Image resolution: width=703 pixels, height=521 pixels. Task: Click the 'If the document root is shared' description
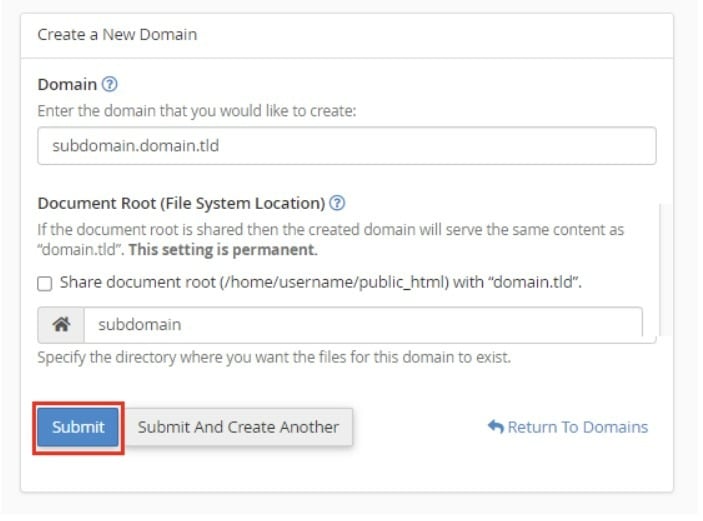tap(330, 230)
